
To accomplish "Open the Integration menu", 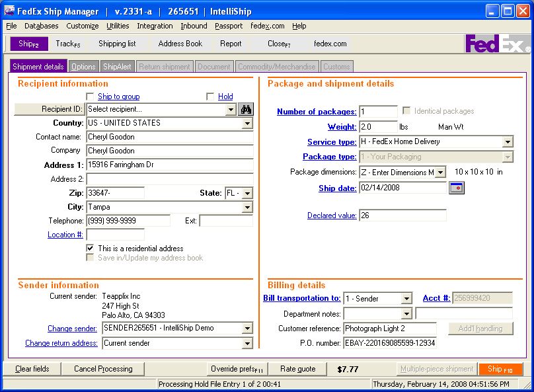I will pyautogui.click(x=155, y=26).
